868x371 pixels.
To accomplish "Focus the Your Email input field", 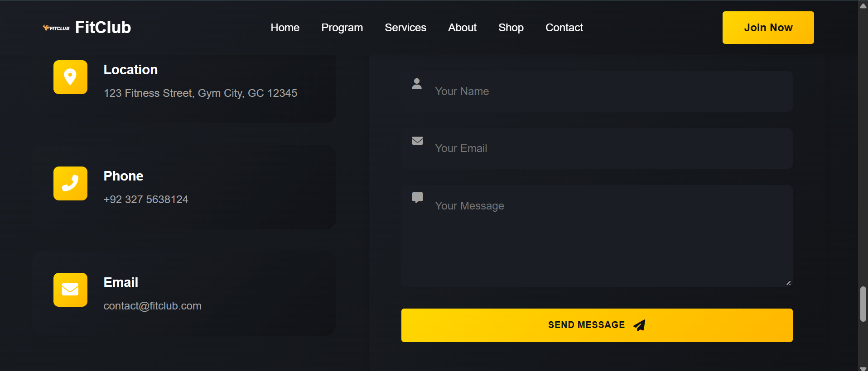I will coord(597,148).
